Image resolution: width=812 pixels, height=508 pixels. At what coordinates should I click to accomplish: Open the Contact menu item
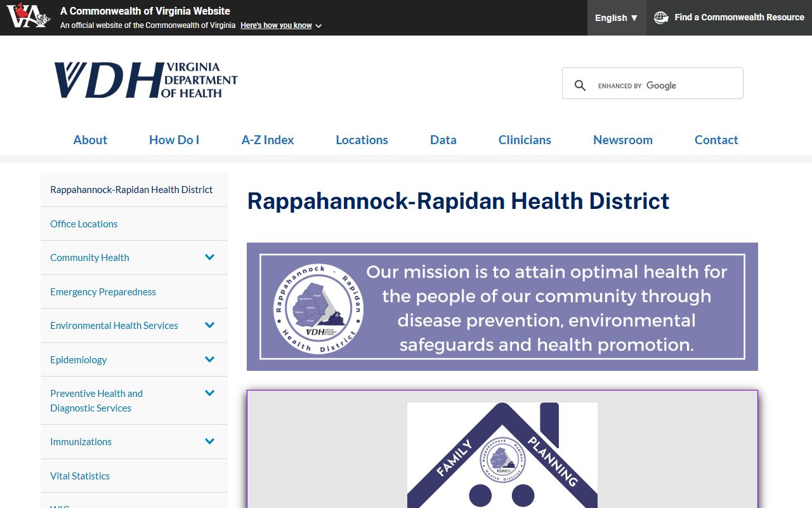716,140
